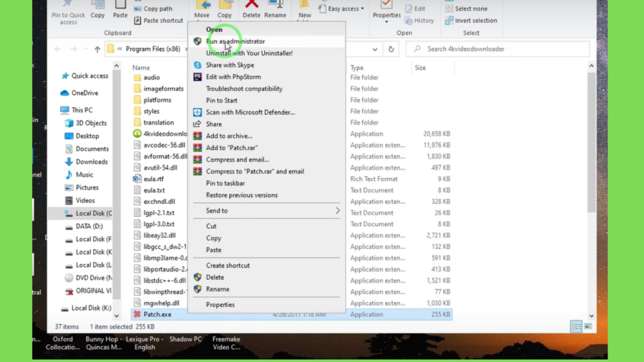Click the red X Delete ribbon button
The height and width of the screenshot is (362, 644).
click(252, 10)
